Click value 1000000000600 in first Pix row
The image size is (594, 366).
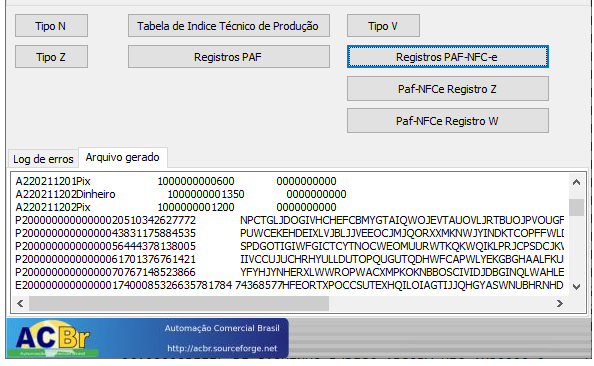tap(196, 181)
